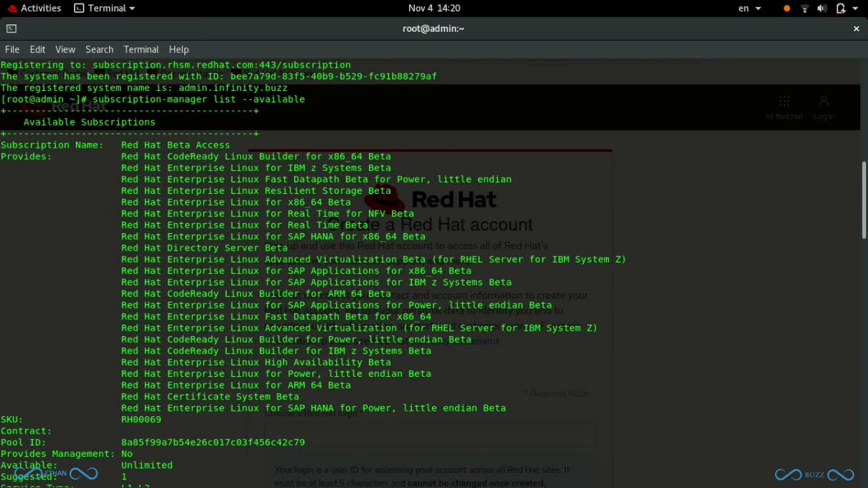
Task: Click the terminal vertical scrollbar thumb
Action: 864,200
